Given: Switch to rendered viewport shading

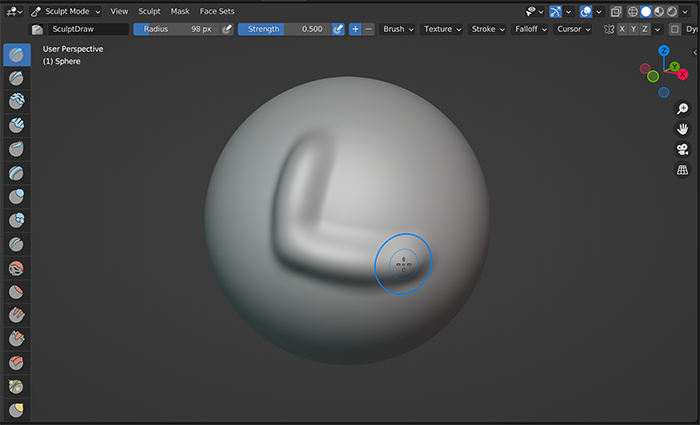Looking at the screenshot, I should coord(672,12).
